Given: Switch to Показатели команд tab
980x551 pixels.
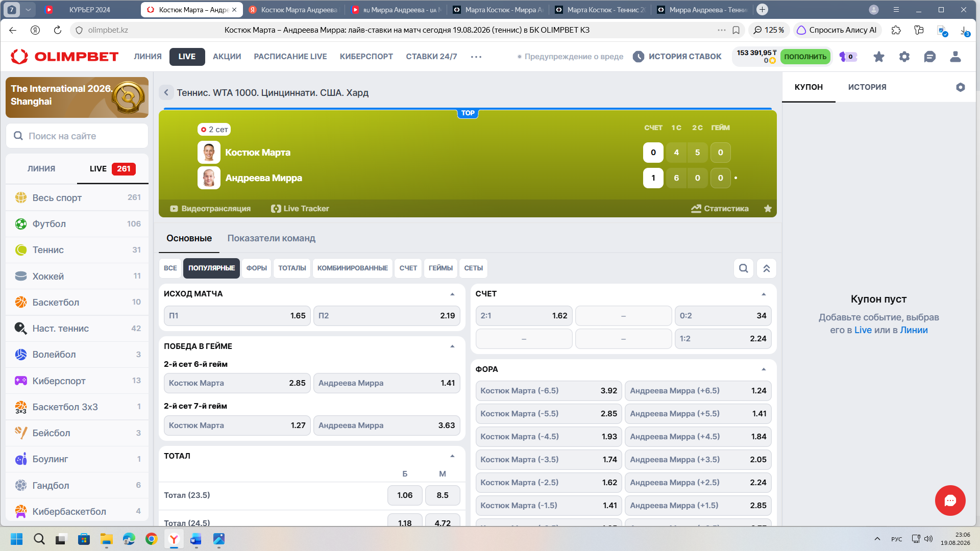Looking at the screenshot, I should tap(272, 238).
